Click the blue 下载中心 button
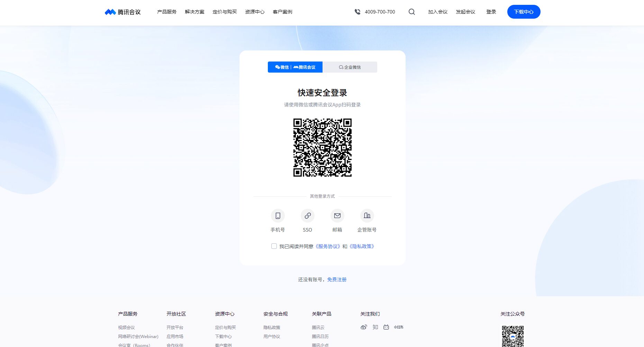The height and width of the screenshot is (347, 644). click(524, 12)
